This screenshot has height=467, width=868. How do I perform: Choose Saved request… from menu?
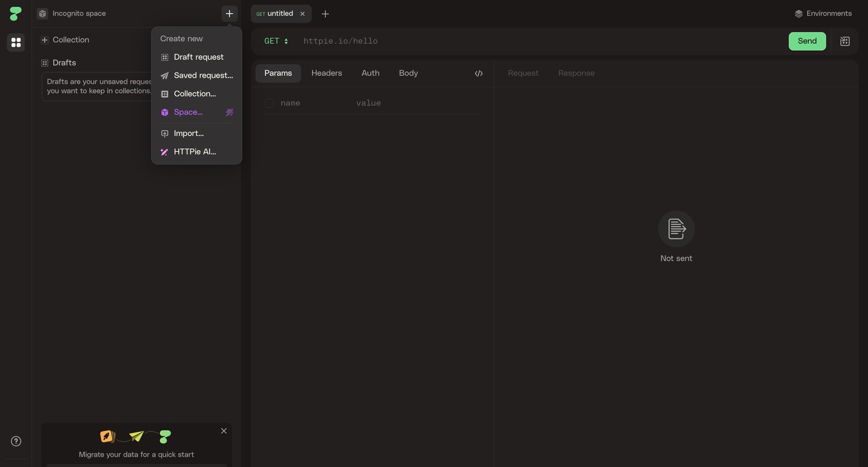coord(196,76)
